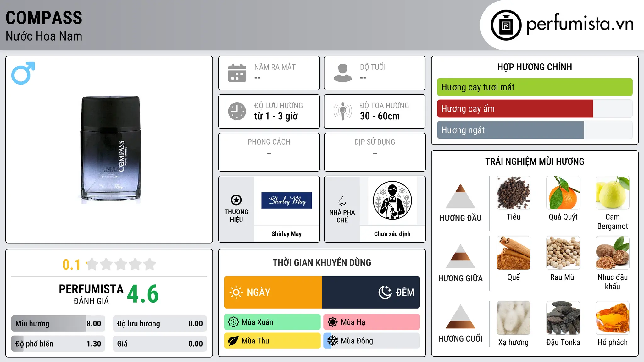This screenshot has width=644, height=362.
Task: Click the Tiêu pepper note image
Action: tap(514, 193)
